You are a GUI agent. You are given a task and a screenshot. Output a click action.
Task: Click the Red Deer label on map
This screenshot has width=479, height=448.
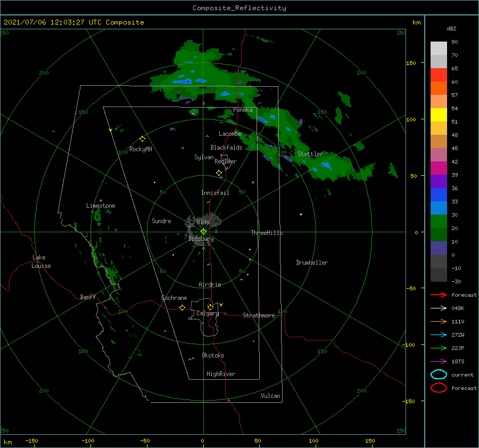click(x=226, y=161)
